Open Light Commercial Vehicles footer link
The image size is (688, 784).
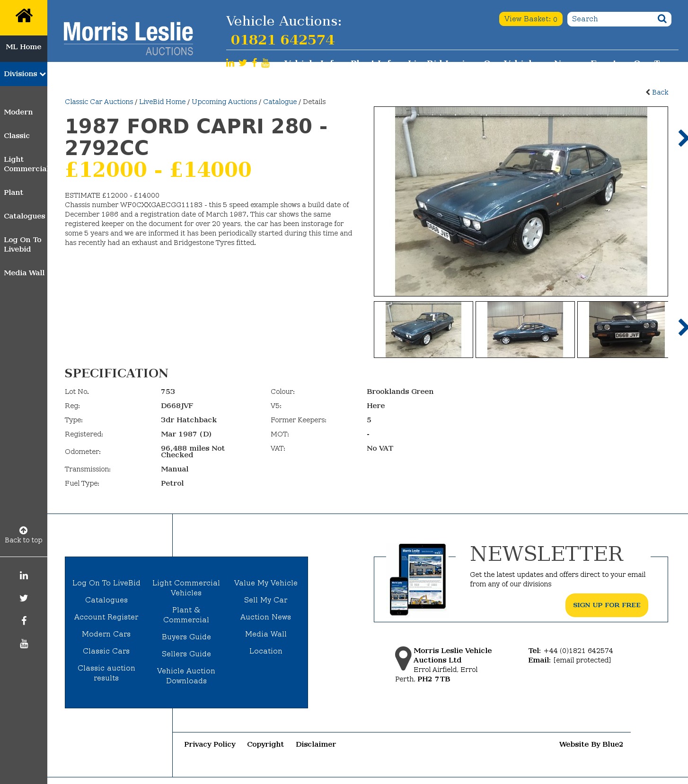186,588
